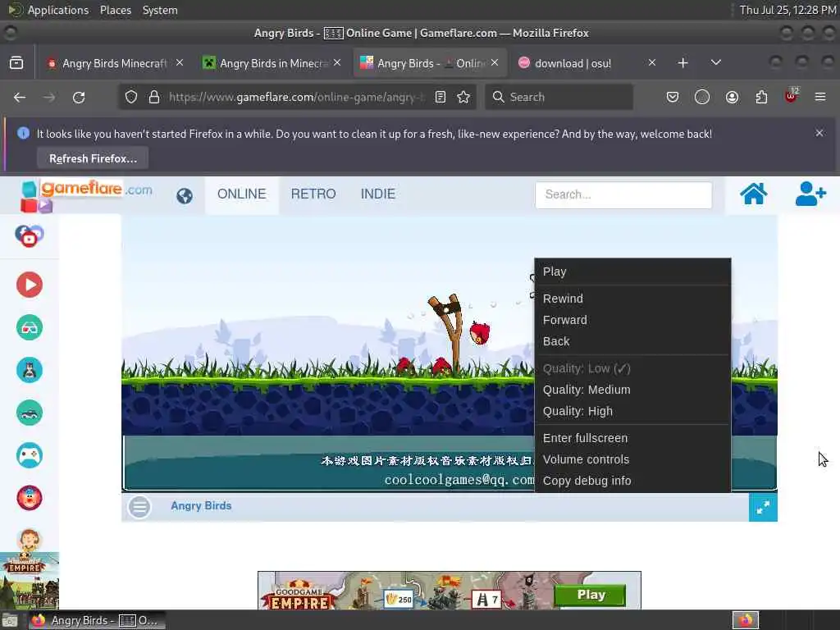Image resolution: width=840 pixels, height=630 pixels.
Task: Close the active Angry Birds Online tab
Action: 495,62
